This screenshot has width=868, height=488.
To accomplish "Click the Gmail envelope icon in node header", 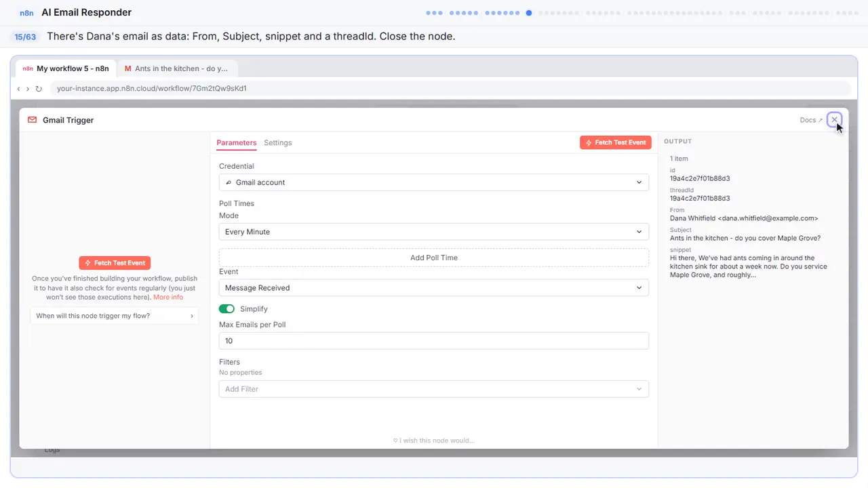I will click(x=32, y=120).
